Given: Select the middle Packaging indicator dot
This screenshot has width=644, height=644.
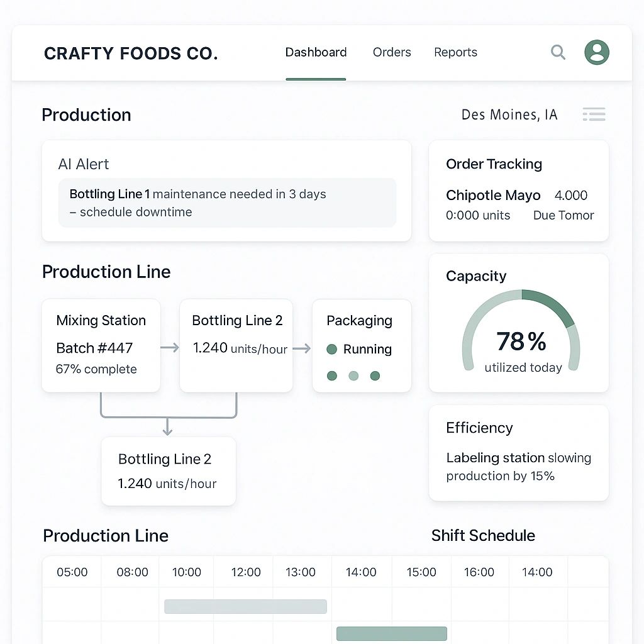Looking at the screenshot, I should click(x=353, y=376).
